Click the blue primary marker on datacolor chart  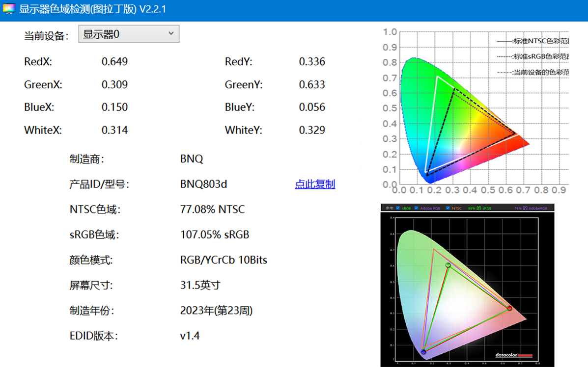pos(423,351)
